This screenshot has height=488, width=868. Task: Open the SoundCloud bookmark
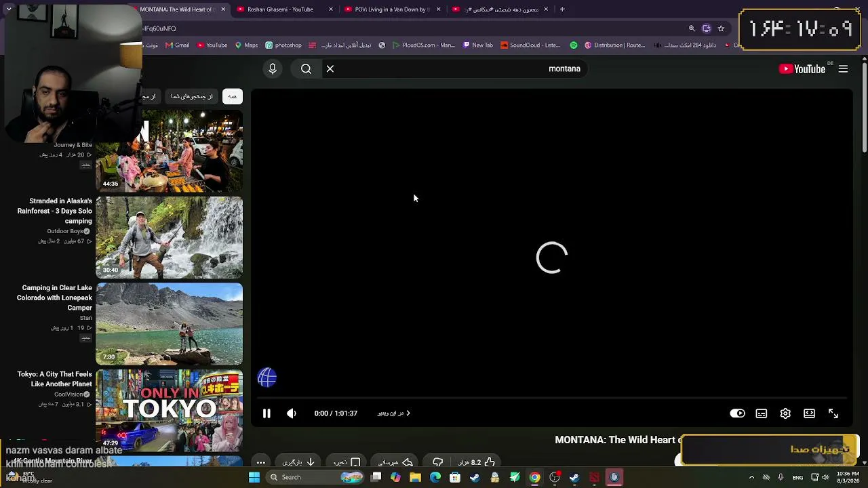point(530,45)
